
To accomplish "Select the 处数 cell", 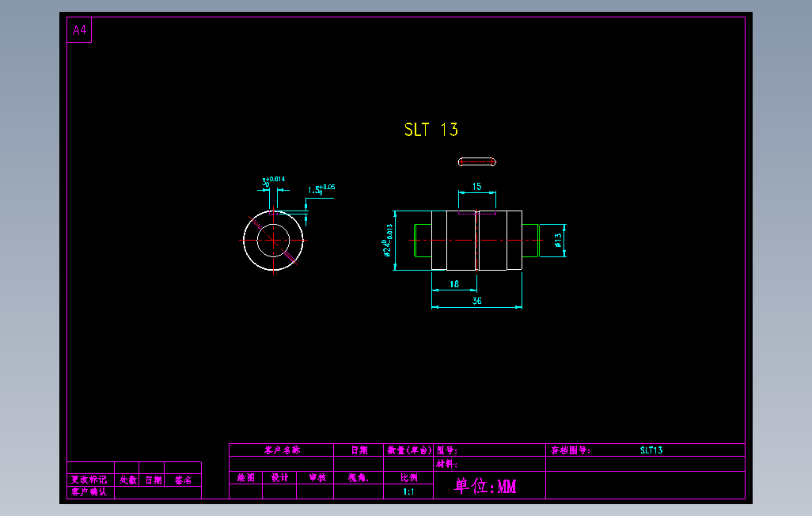I will click(127, 480).
